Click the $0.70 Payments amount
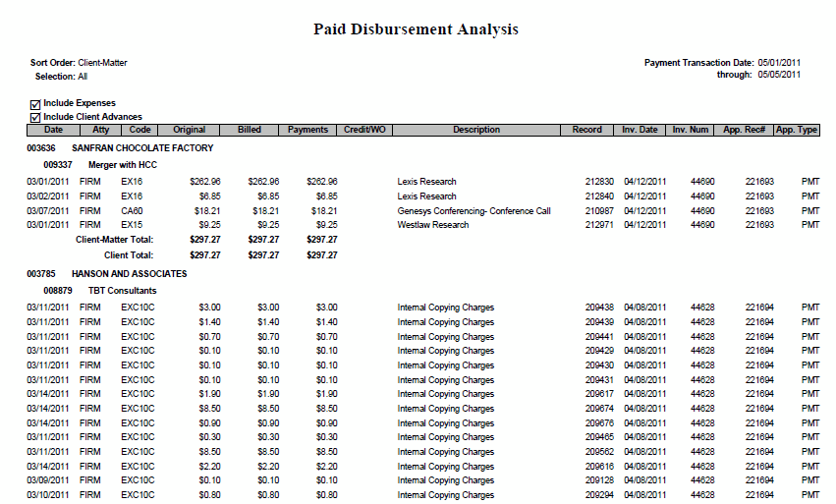The image size is (836, 504). (x=326, y=337)
